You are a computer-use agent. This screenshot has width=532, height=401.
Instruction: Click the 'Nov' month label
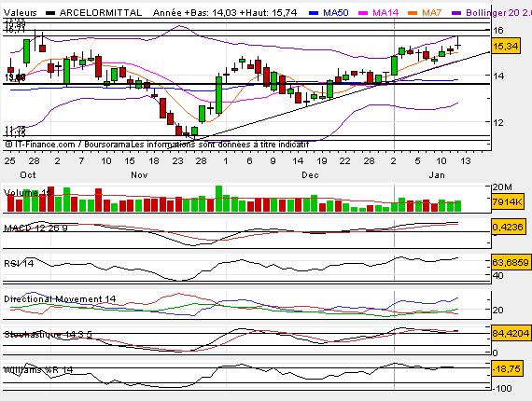[139, 175]
